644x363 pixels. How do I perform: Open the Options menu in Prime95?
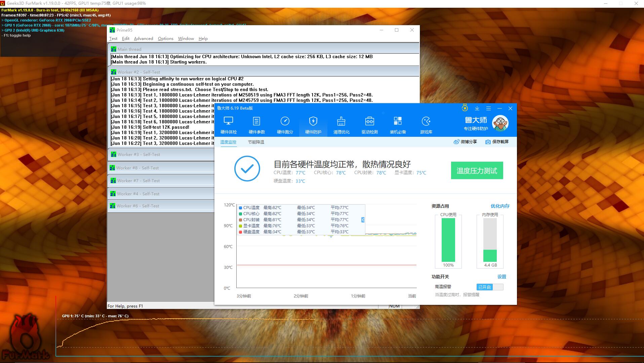click(x=166, y=39)
